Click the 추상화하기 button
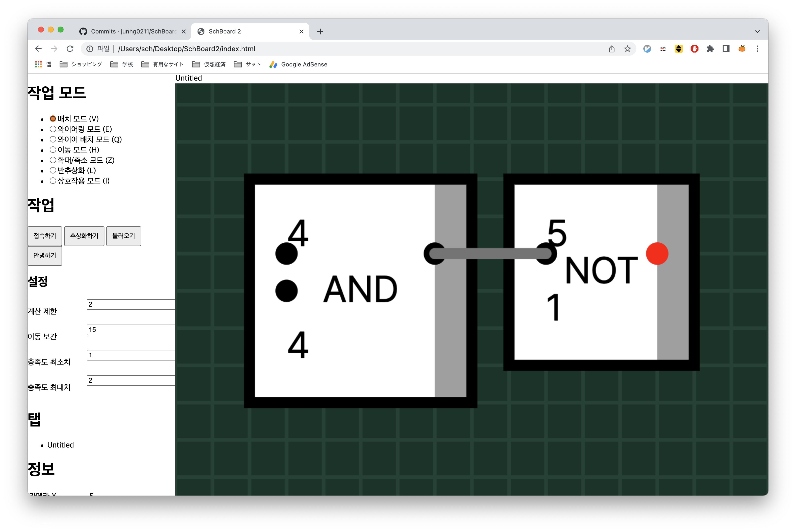This screenshot has width=796, height=532. pyautogui.click(x=84, y=236)
